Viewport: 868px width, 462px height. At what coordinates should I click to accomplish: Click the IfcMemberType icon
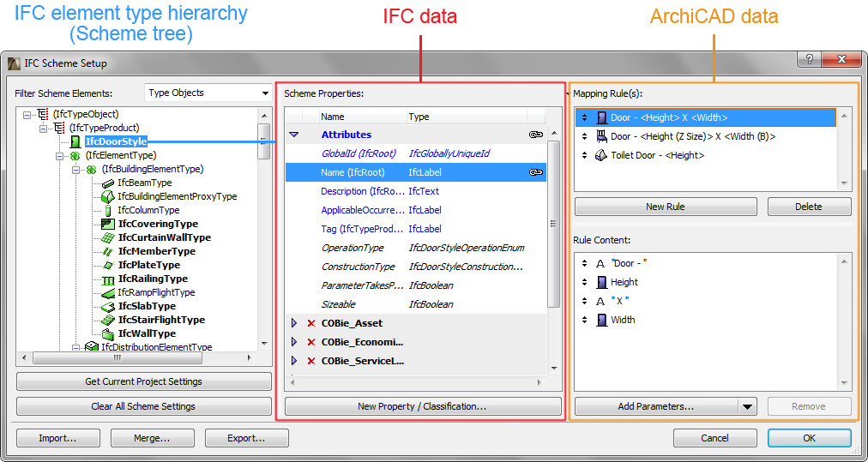(108, 251)
